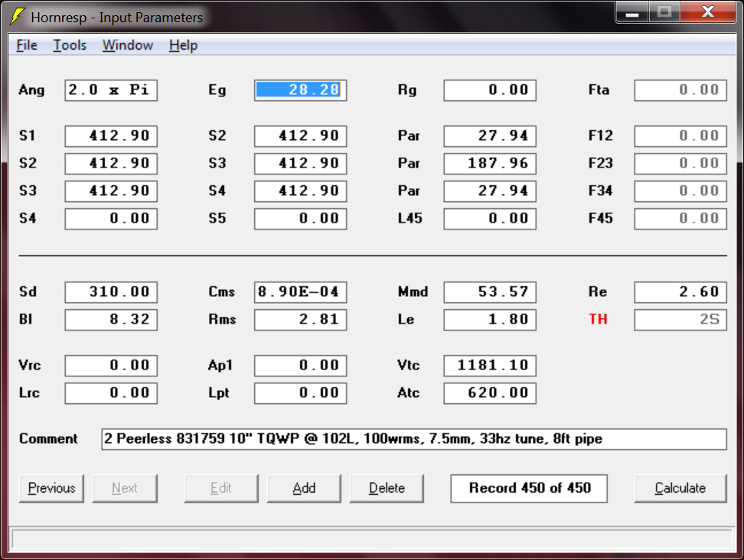Click the L45 input field

(490, 219)
